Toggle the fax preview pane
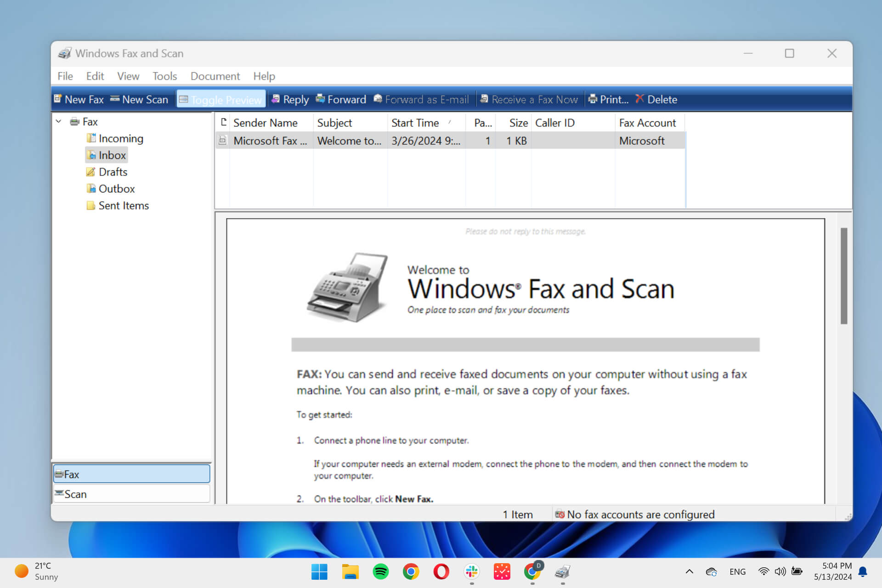 coord(221,99)
